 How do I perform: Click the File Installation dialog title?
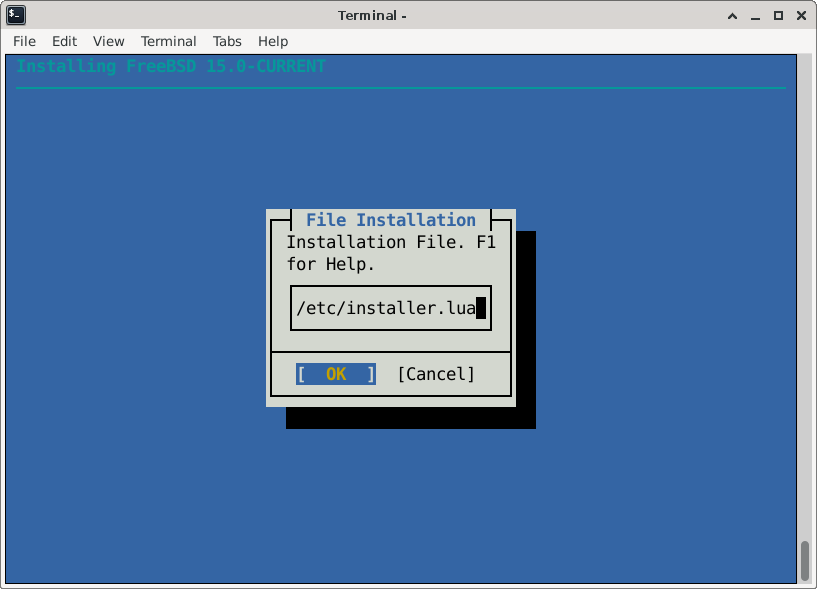click(390, 220)
